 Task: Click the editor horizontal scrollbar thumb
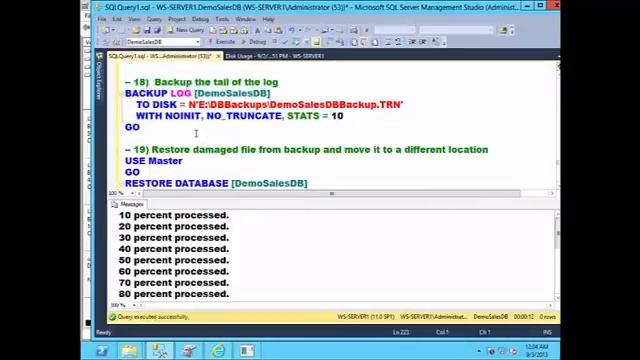[x=332, y=193]
